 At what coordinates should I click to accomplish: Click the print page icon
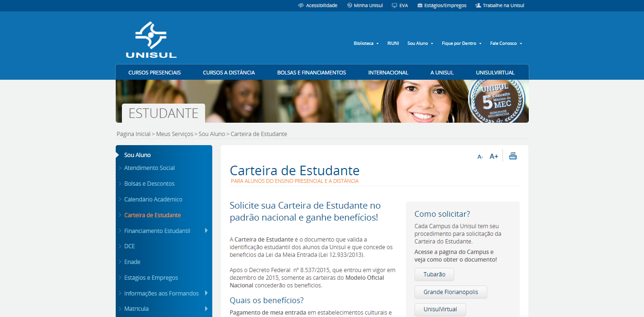(513, 156)
